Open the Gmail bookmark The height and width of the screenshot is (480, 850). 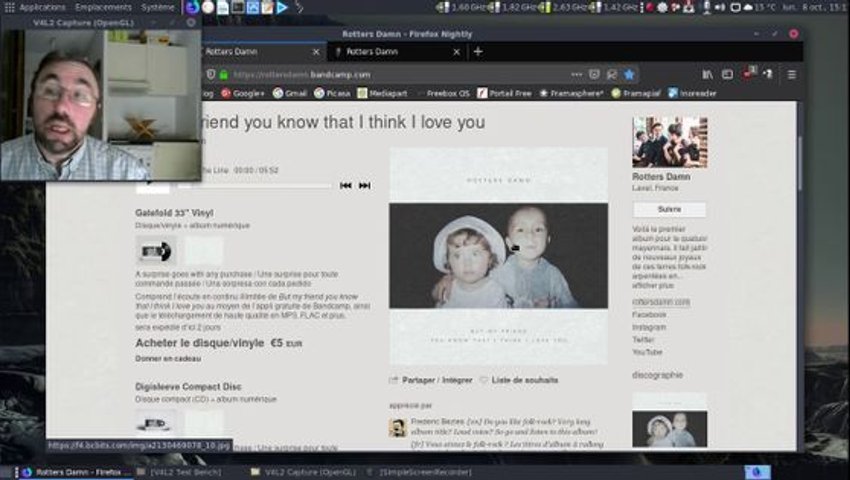pyautogui.click(x=290, y=93)
